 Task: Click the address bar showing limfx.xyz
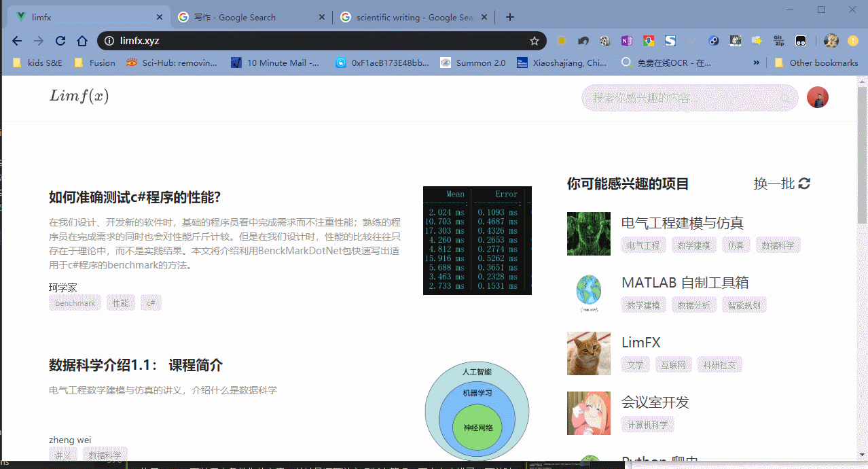pos(323,41)
